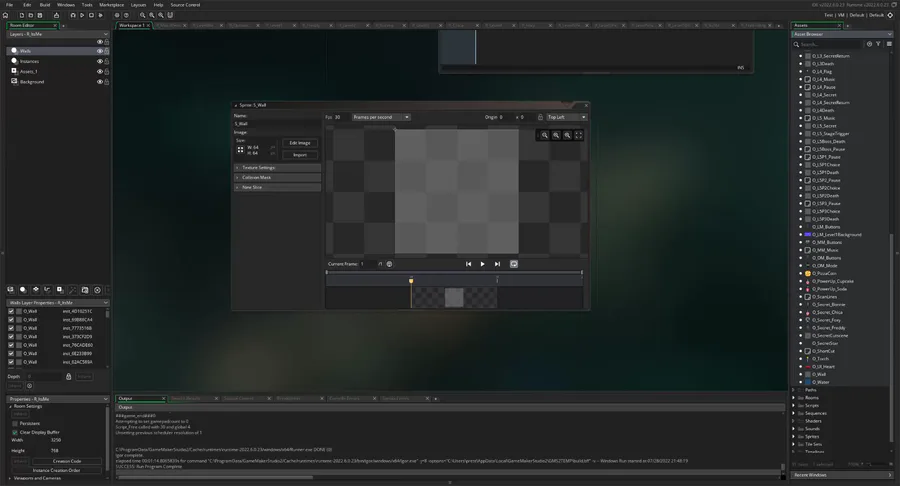Open Game Options gear icon in toolbar

coord(117,15)
